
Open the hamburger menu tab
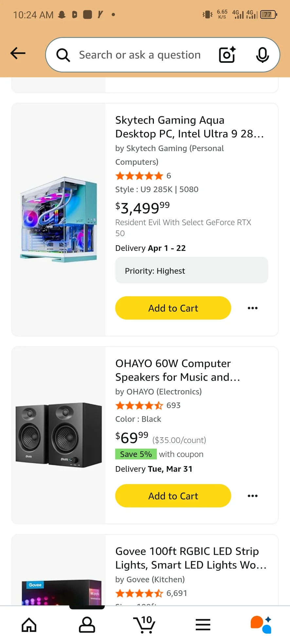(203, 625)
